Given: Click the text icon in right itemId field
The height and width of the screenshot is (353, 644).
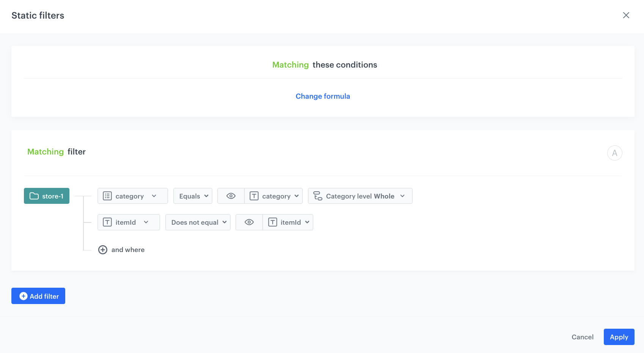Looking at the screenshot, I should (272, 222).
